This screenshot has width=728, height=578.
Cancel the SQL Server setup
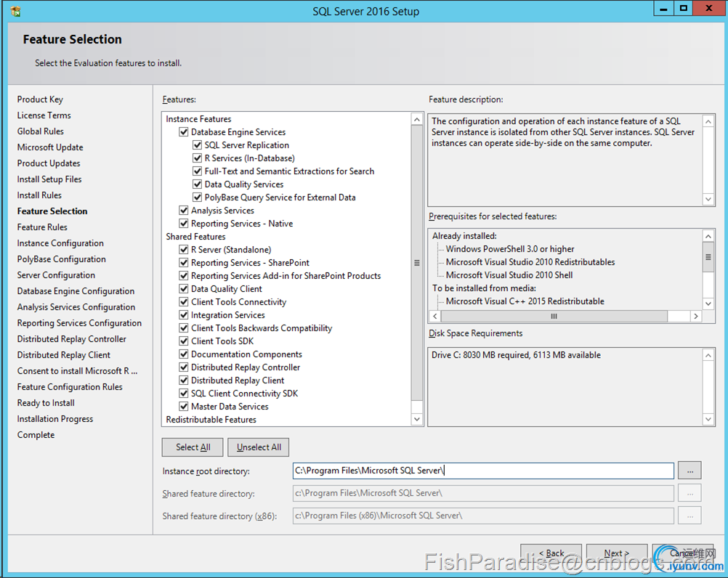[x=682, y=553]
